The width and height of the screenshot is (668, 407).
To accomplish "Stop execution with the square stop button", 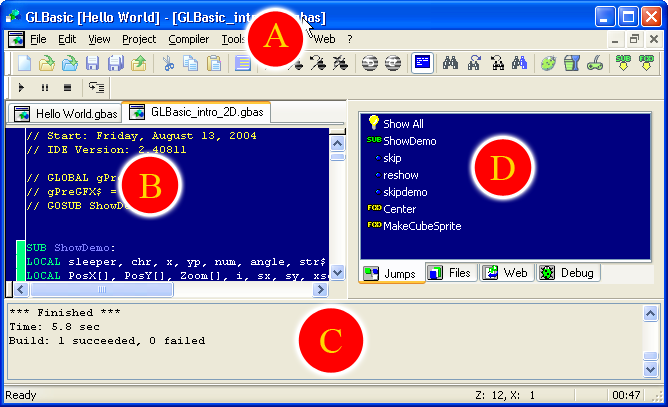I will [67, 88].
